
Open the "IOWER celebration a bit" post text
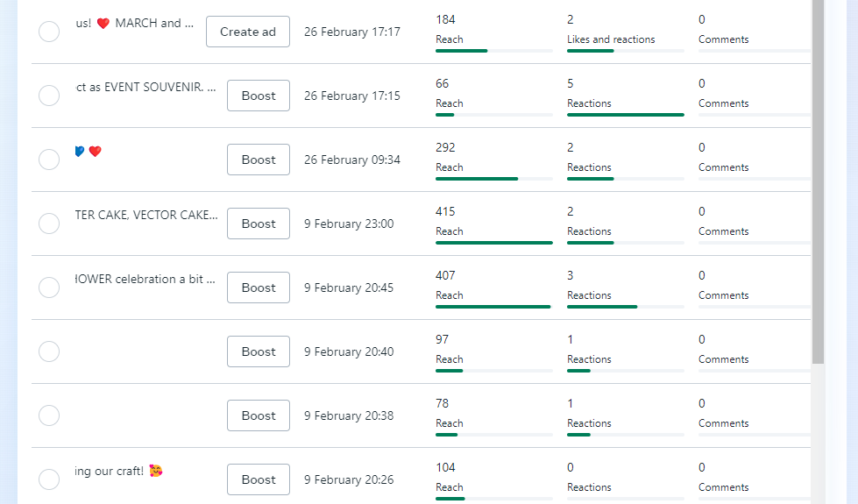(146, 280)
